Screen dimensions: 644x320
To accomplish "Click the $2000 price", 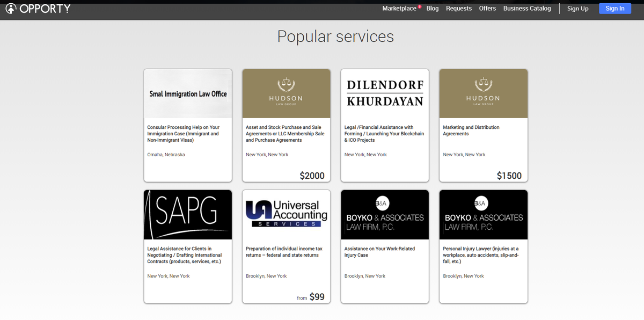I will pyautogui.click(x=312, y=176).
